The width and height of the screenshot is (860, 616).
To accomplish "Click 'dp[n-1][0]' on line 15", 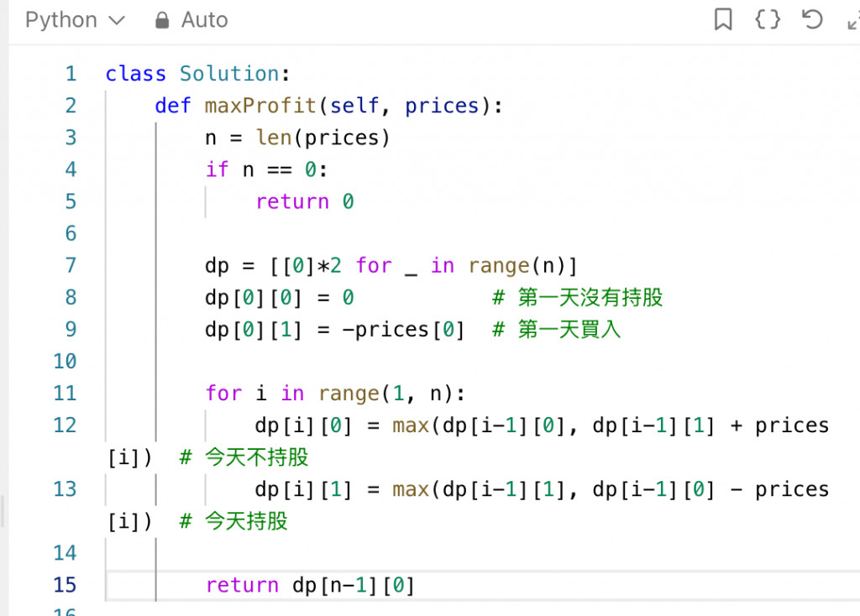I will (354, 585).
